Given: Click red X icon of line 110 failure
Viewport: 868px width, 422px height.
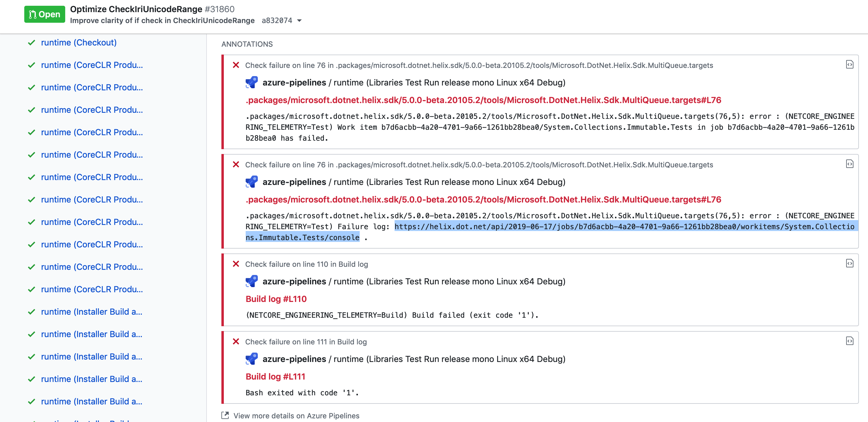Looking at the screenshot, I should [x=236, y=264].
